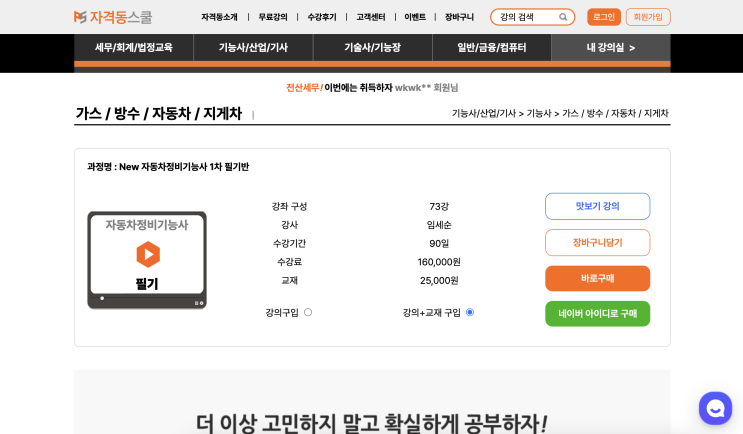The image size is (743, 434).
Task: Click the 맛보기 강의 button
Action: click(x=598, y=206)
